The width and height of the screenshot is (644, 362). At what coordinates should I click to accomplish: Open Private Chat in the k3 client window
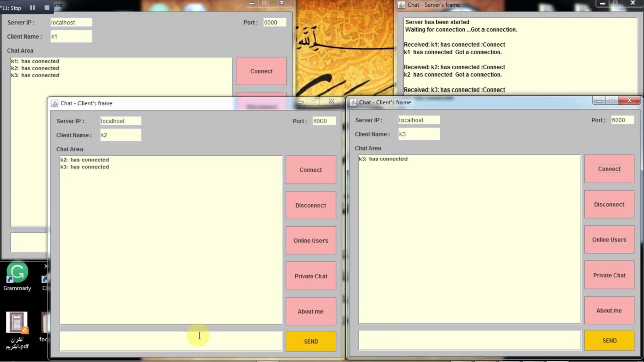(609, 275)
